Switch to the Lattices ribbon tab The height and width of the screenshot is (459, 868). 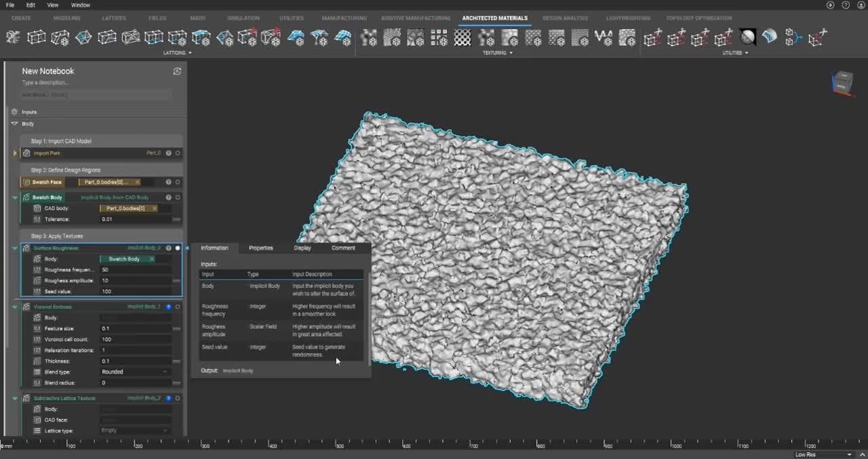[x=113, y=18]
